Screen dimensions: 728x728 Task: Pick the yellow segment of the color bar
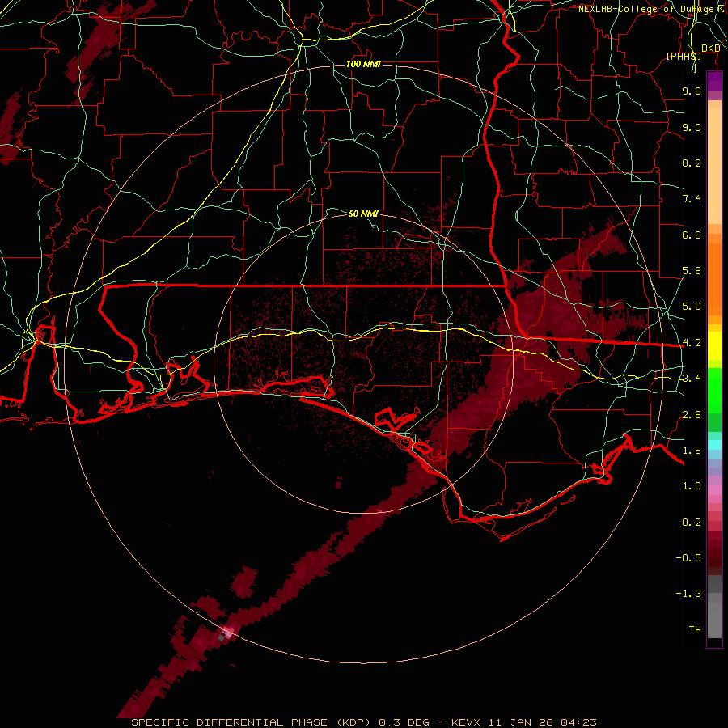714,346
